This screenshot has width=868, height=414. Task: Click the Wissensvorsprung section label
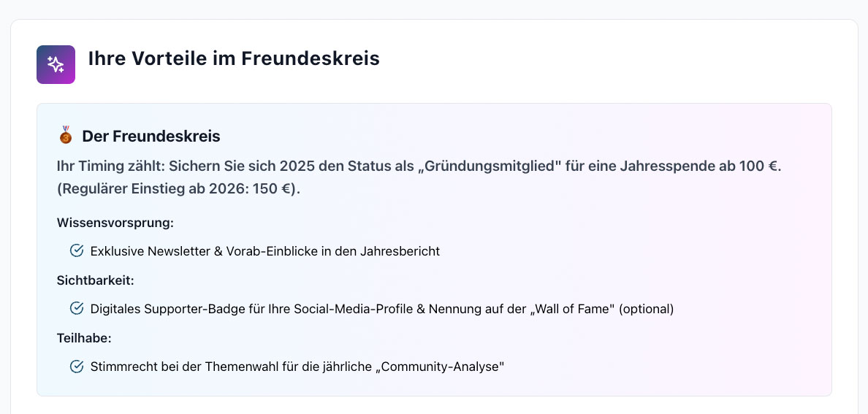(x=115, y=222)
